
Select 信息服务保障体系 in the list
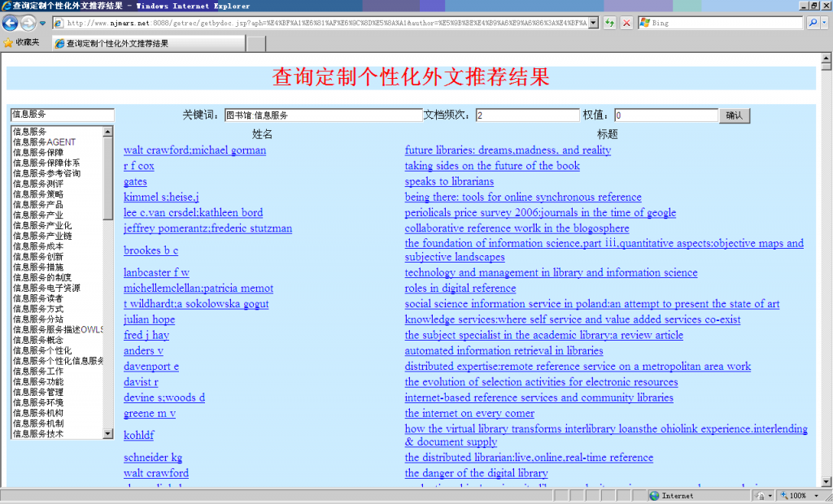pyautogui.click(x=46, y=163)
